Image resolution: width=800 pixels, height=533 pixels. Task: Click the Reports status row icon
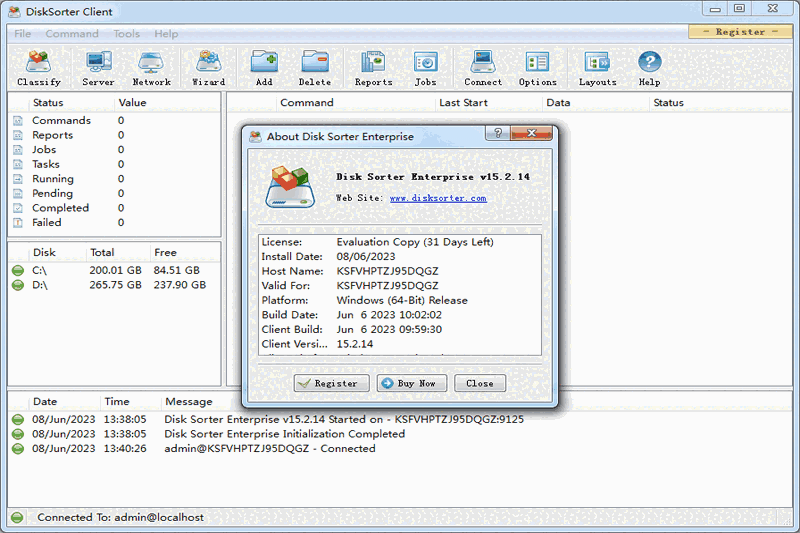[18, 135]
